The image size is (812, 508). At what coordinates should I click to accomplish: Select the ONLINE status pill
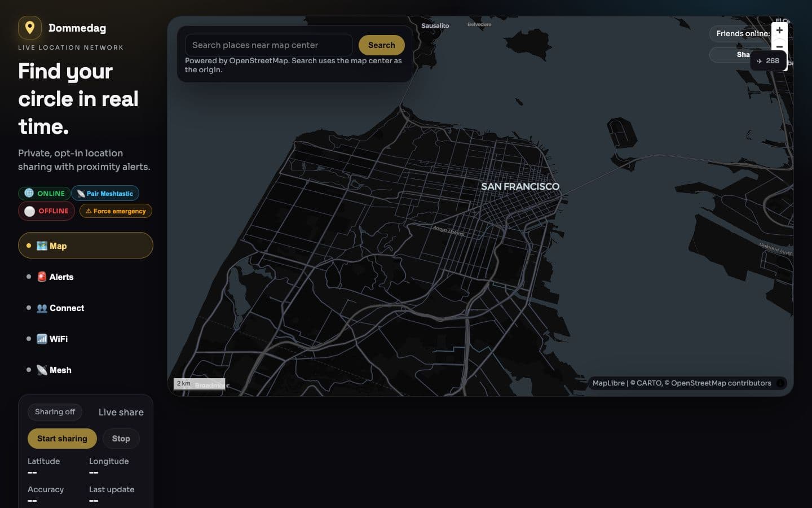point(45,194)
